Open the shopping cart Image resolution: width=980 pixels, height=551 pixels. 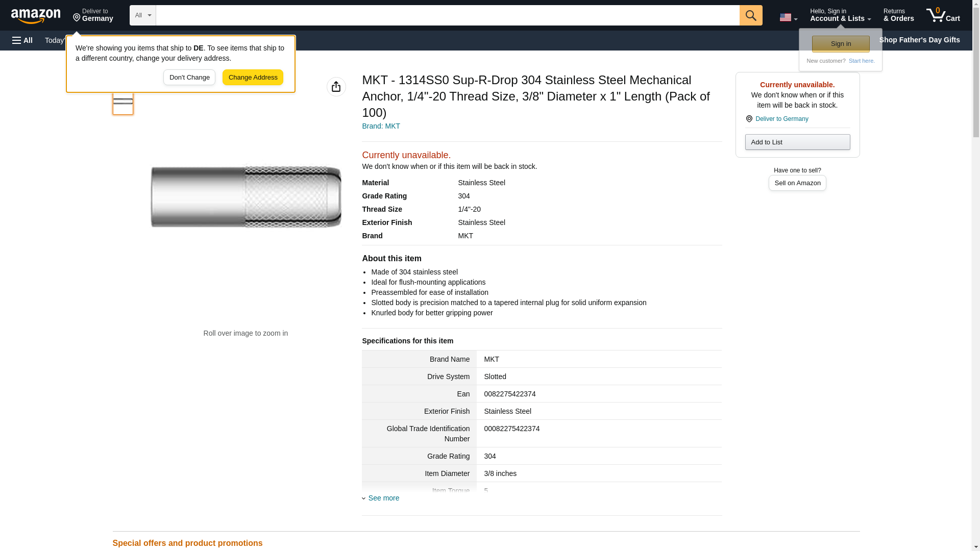coord(943,15)
